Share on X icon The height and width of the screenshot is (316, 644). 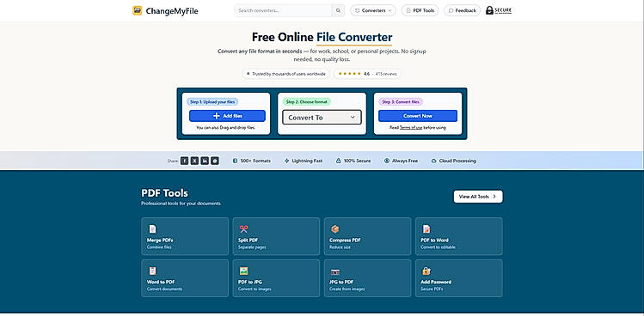(x=194, y=161)
